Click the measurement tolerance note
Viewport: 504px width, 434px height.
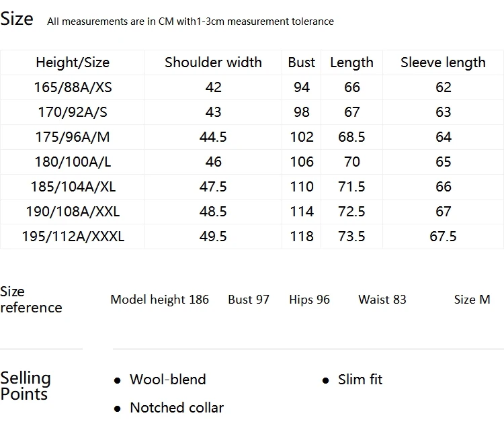(190, 21)
